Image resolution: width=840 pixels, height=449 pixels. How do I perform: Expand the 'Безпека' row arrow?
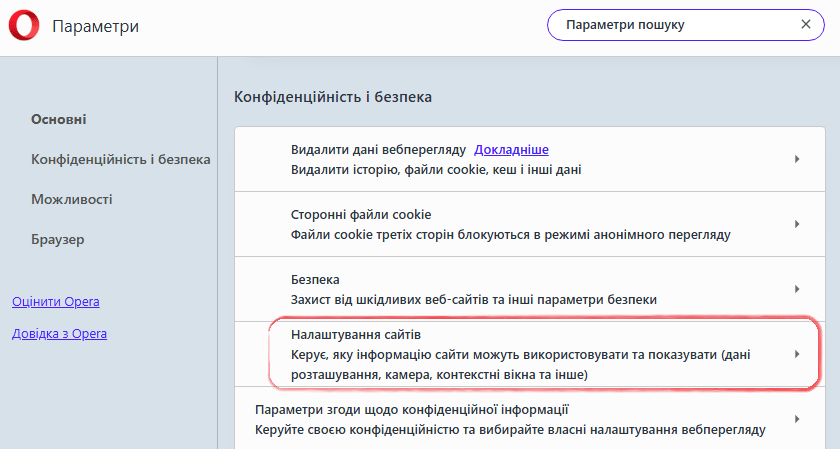pyautogui.click(x=797, y=289)
